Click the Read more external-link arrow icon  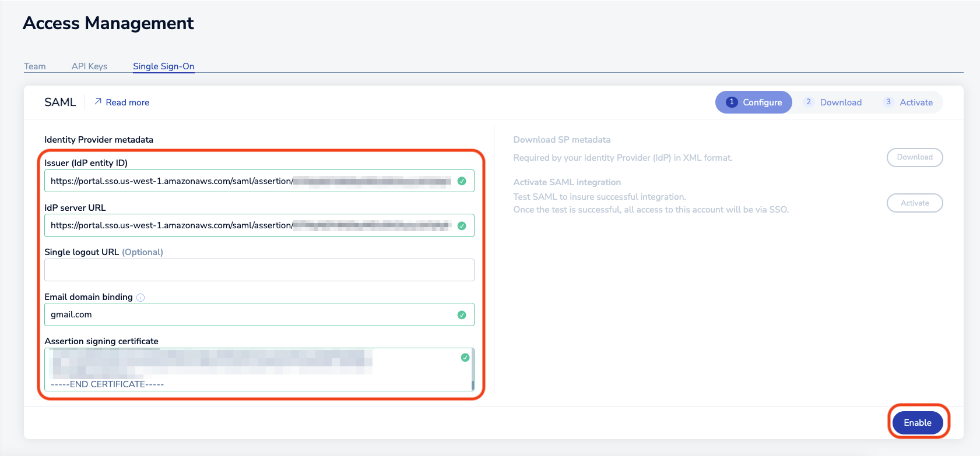[98, 102]
